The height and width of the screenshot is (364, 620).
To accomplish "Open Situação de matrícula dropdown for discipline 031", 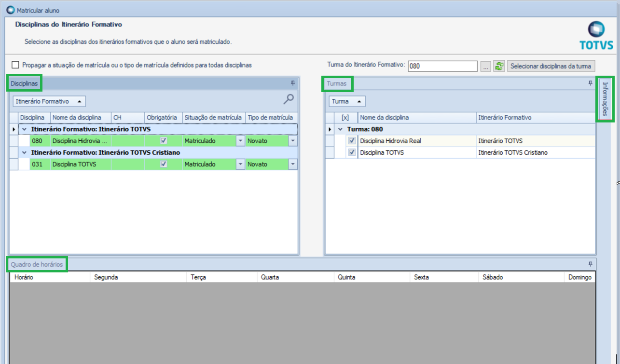I will pyautogui.click(x=240, y=164).
